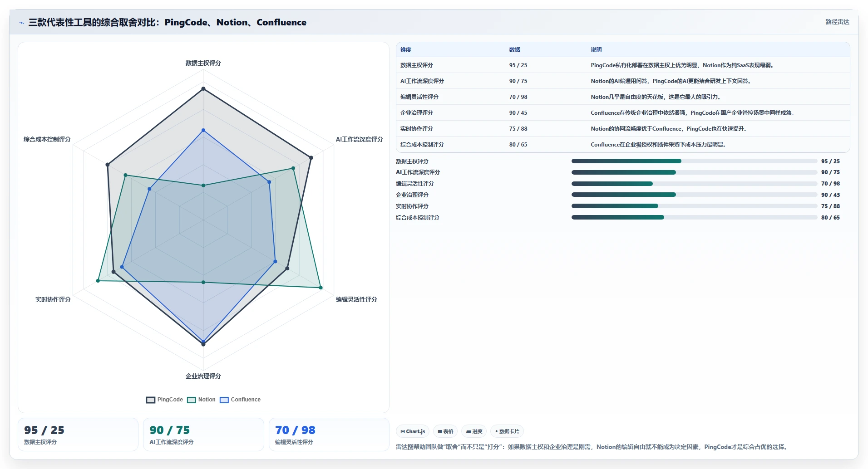This screenshot has width=868, height=469.
Task: Toggle the PingCode series in the radar legend
Action: click(164, 400)
